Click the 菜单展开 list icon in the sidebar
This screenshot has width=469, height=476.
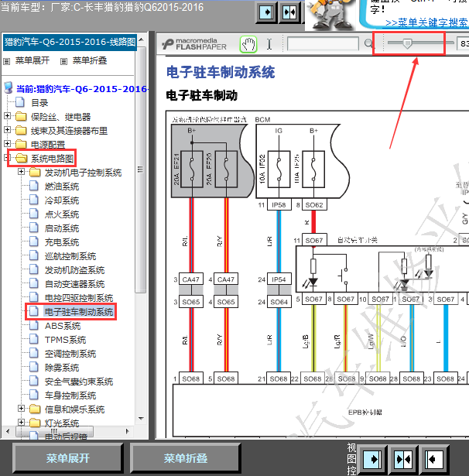pyautogui.click(x=7, y=62)
